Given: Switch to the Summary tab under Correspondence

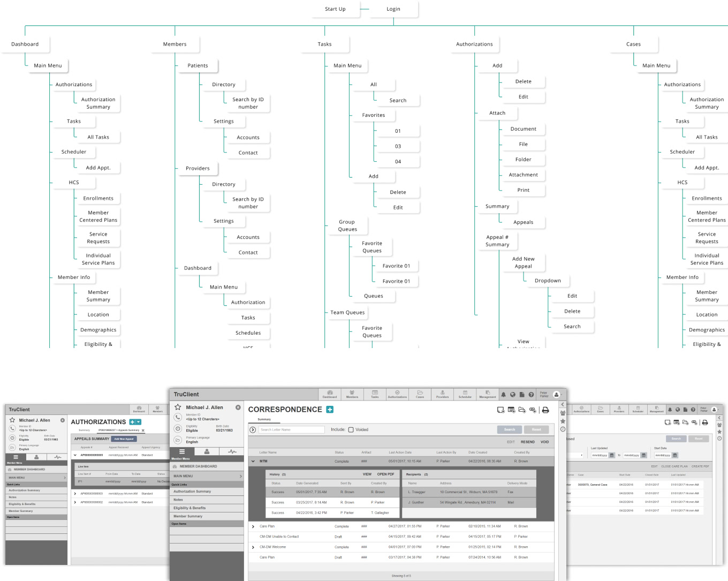Looking at the screenshot, I should (264, 419).
